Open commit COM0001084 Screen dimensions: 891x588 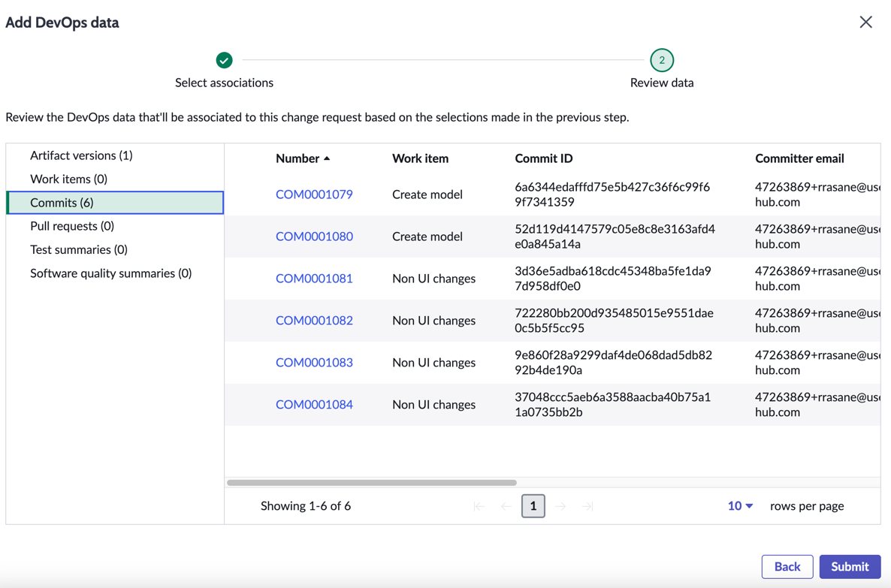(x=314, y=405)
